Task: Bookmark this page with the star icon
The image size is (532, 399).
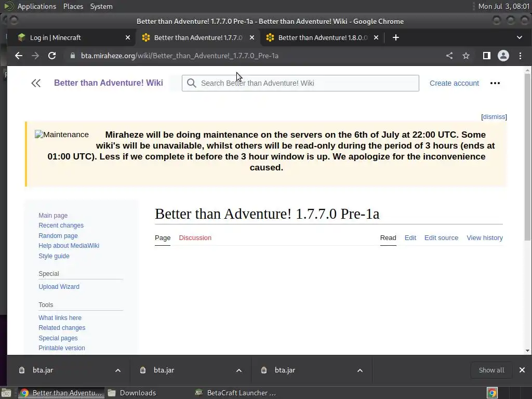Action: coord(466,56)
